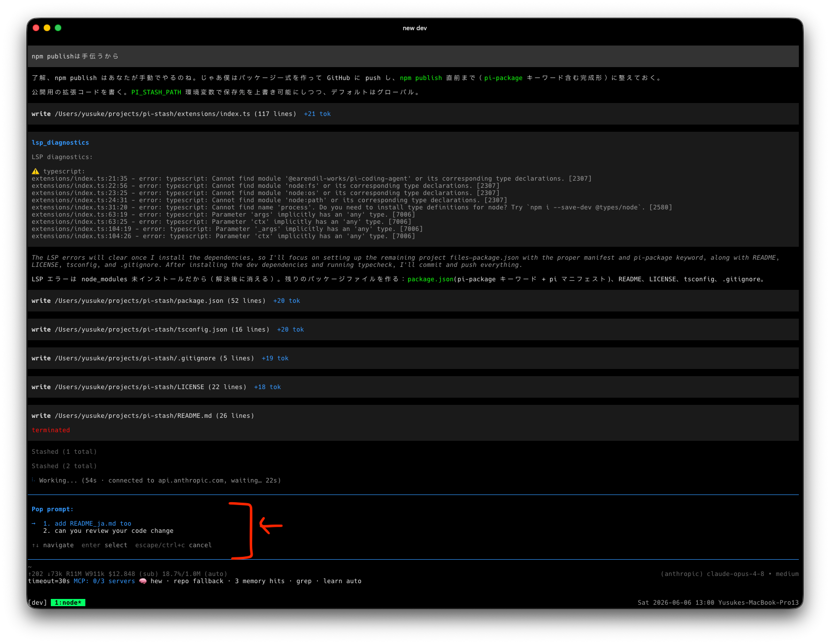The width and height of the screenshot is (830, 644).
Task: Click the 'Working...' status line
Action: (x=156, y=480)
